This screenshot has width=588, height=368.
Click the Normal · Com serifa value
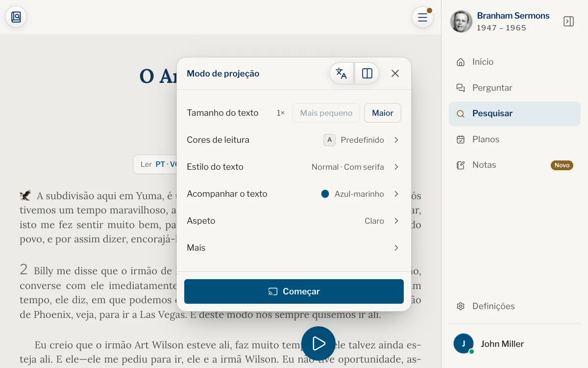pyautogui.click(x=348, y=167)
